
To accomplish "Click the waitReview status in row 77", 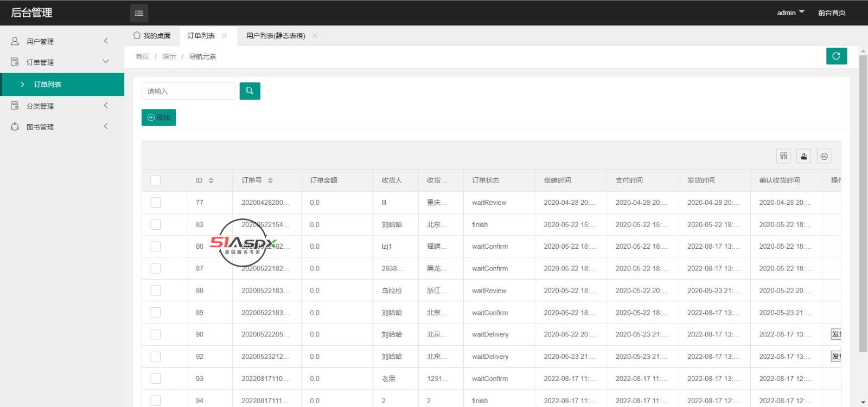I will tap(489, 203).
